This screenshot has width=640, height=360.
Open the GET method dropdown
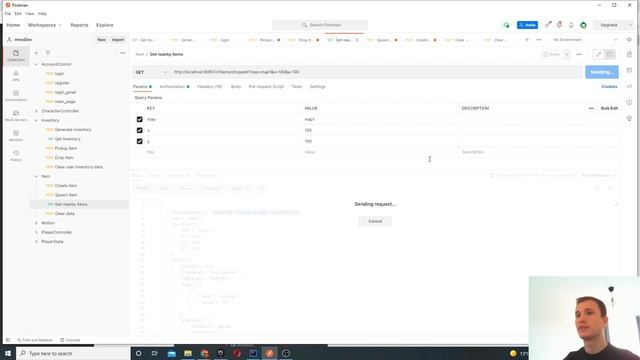pos(151,72)
